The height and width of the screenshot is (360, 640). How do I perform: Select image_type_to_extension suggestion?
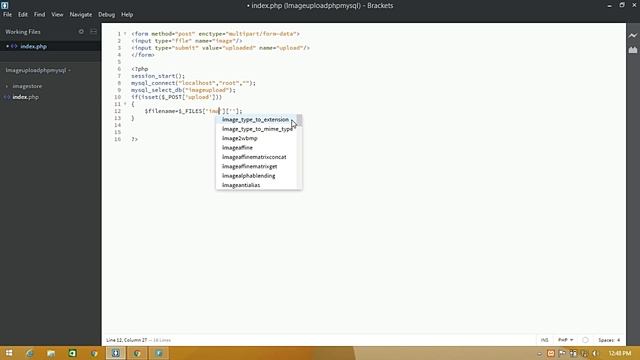point(256,120)
